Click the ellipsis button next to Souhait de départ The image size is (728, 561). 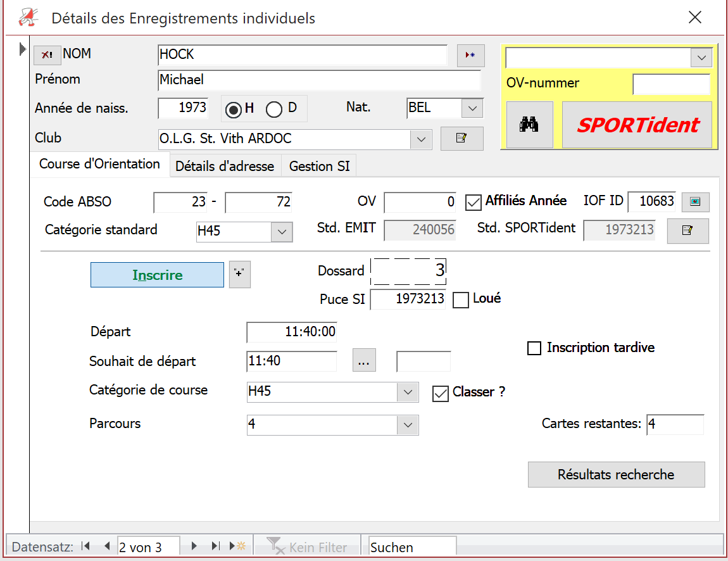[364, 360]
